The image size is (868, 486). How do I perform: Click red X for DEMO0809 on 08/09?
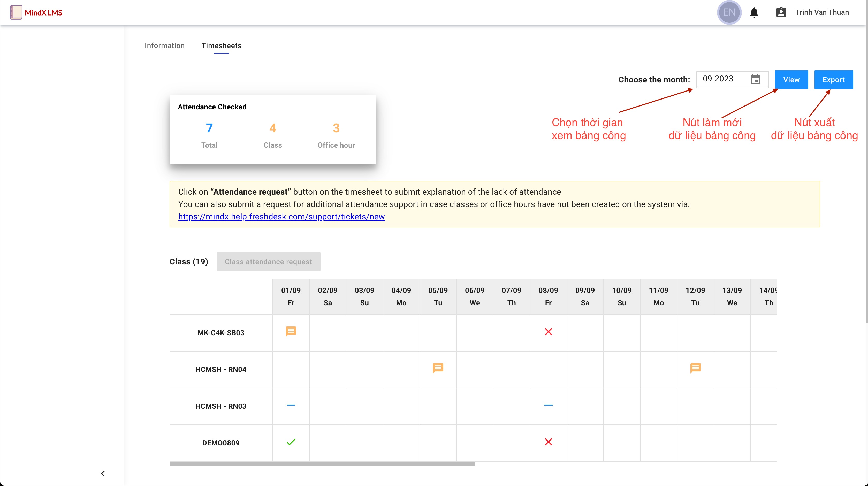point(548,442)
